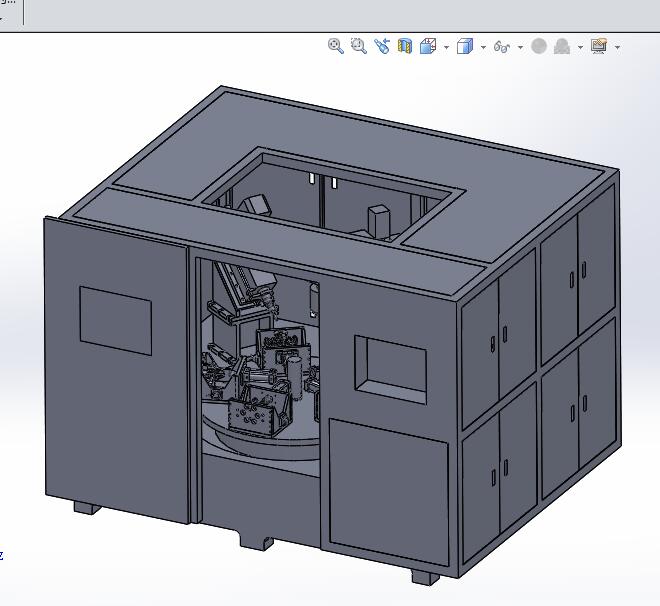Click the View Orientation cube icon
Screen dimensions: 660x606
[x=428, y=46]
